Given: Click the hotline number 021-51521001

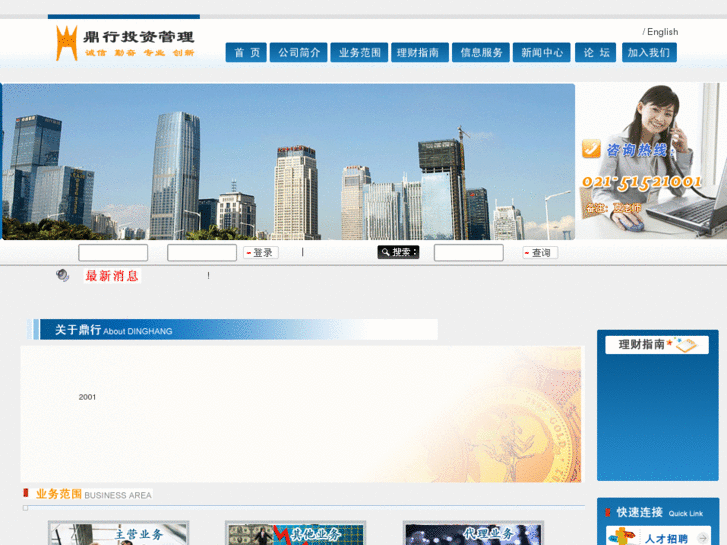Looking at the screenshot, I should click(x=642, y=182).
